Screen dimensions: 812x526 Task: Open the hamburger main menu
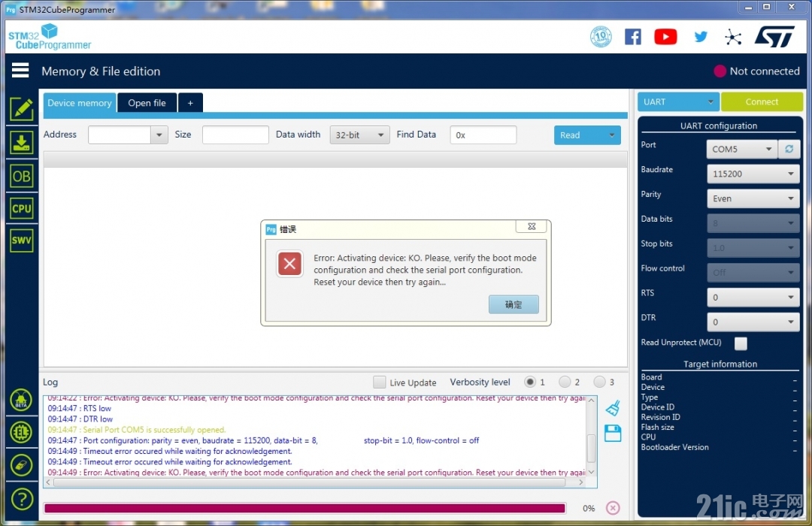click(x=20, y=70)
